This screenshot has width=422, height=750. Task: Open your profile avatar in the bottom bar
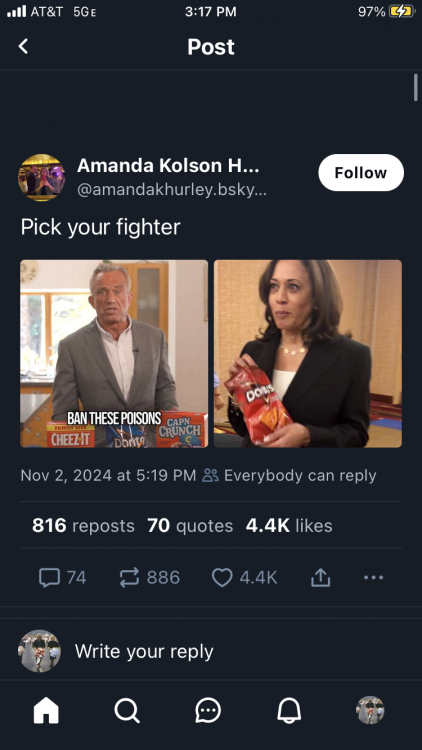[370, 710]
